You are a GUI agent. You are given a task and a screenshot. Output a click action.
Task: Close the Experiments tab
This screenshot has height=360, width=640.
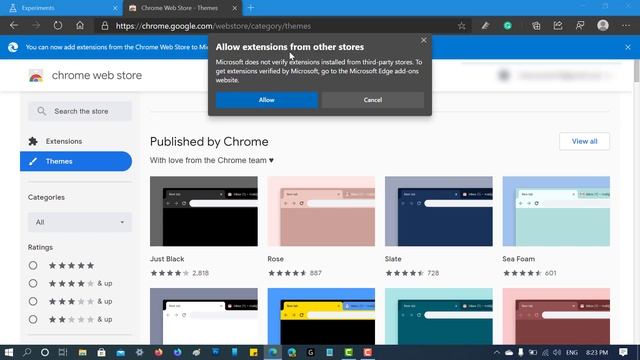point(115,8)
